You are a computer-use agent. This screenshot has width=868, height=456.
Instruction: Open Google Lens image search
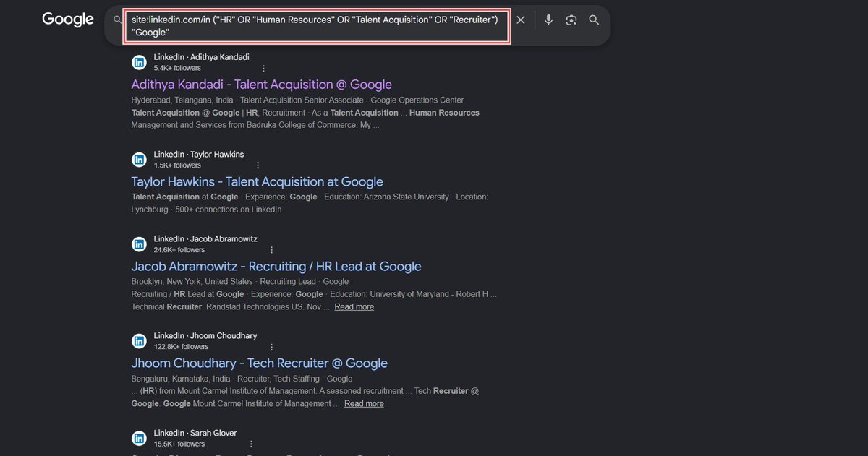(571, 20)
